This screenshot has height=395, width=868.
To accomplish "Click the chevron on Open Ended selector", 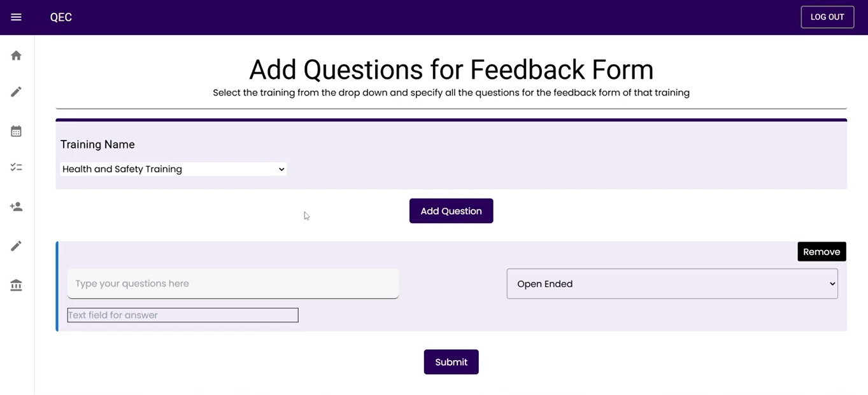I will click(832, 284).
